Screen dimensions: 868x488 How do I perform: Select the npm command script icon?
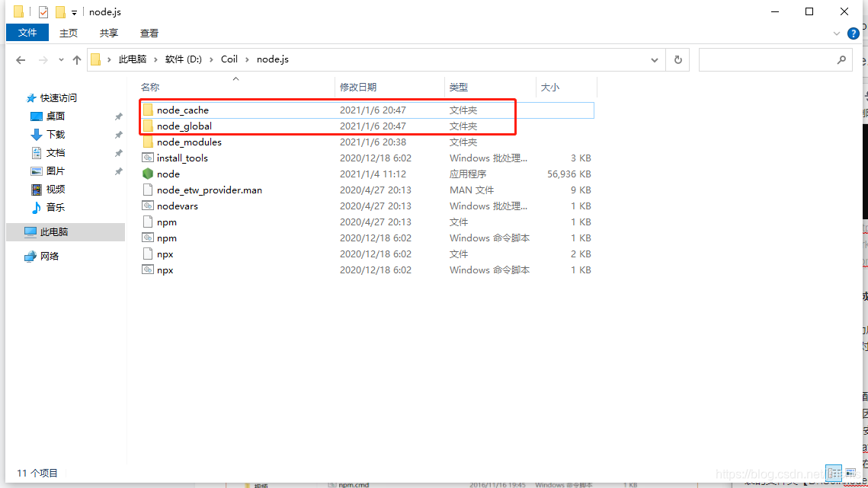[x=148, y=238]
